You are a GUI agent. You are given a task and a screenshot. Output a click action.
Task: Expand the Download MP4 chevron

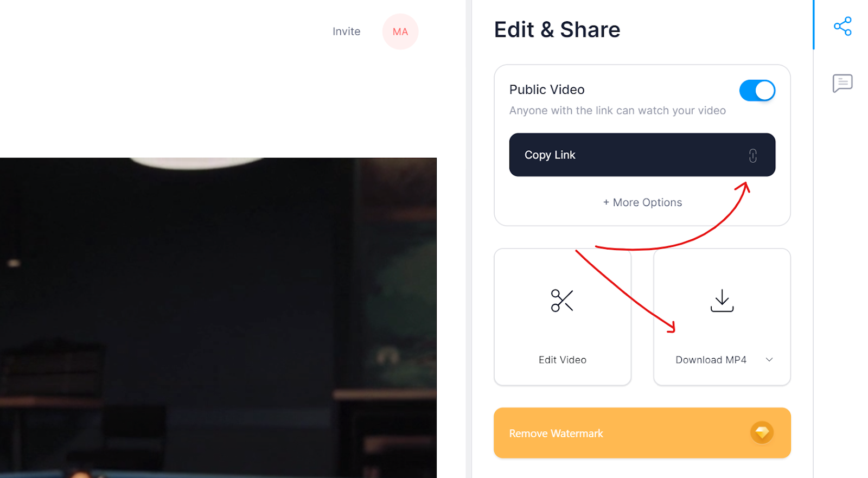pos(769,360)
